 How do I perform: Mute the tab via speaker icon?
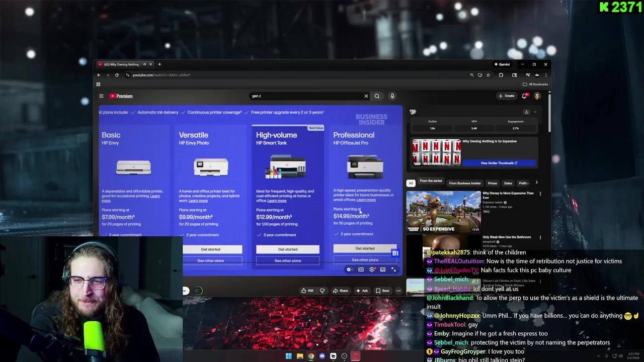(x=144, y=64)
